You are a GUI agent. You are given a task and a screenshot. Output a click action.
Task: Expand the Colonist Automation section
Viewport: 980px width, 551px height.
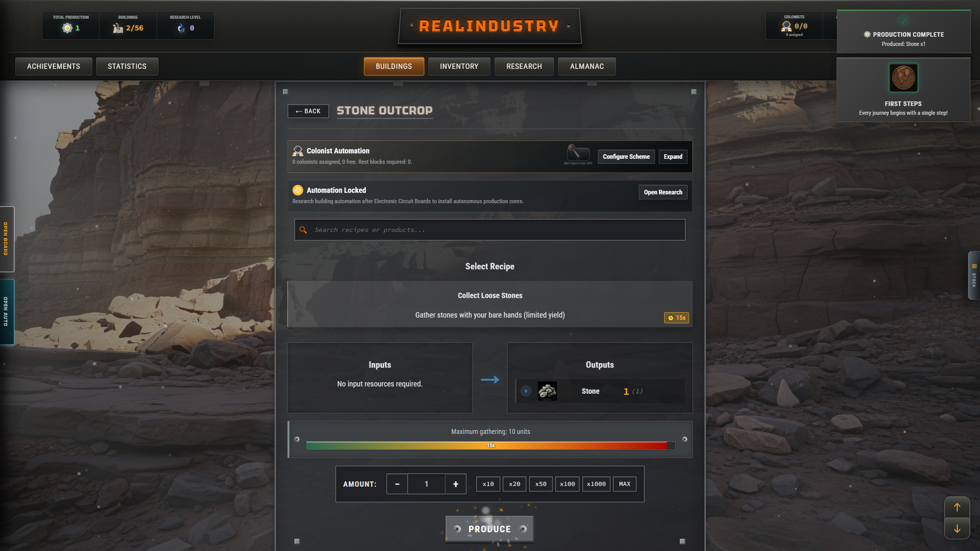[x=673, y=156]
